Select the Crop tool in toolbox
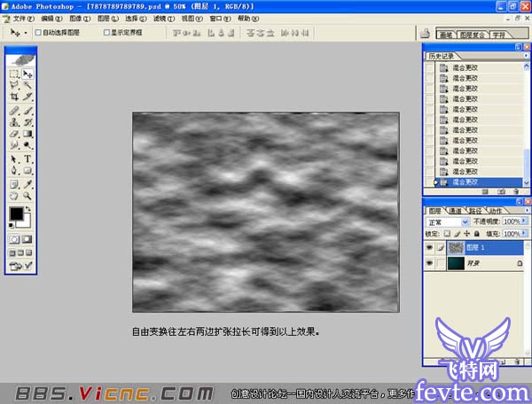 tap(13, 96)
